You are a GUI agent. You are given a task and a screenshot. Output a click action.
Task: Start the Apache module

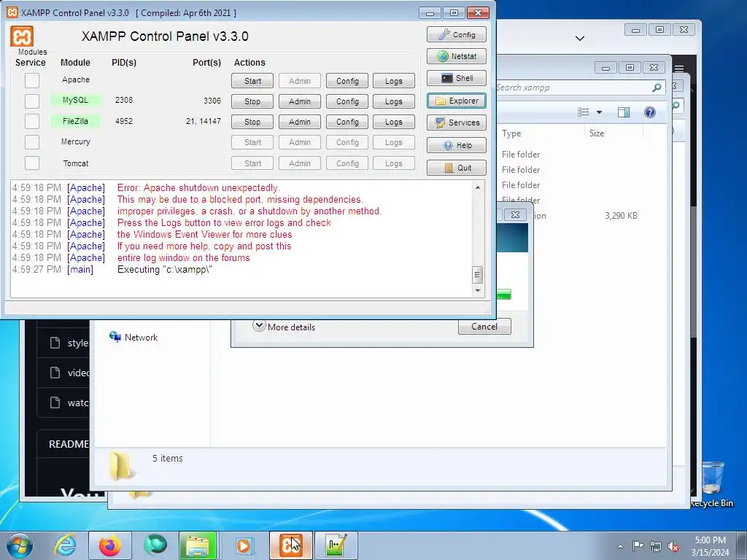coord(252,81)
